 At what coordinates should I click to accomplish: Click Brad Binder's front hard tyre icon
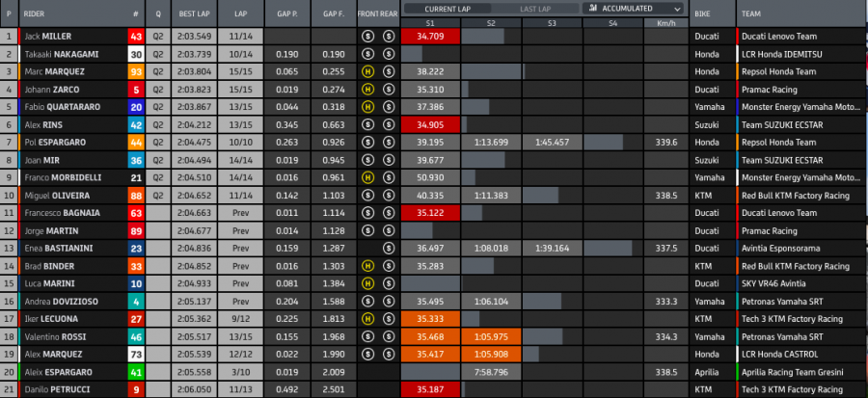366,266
